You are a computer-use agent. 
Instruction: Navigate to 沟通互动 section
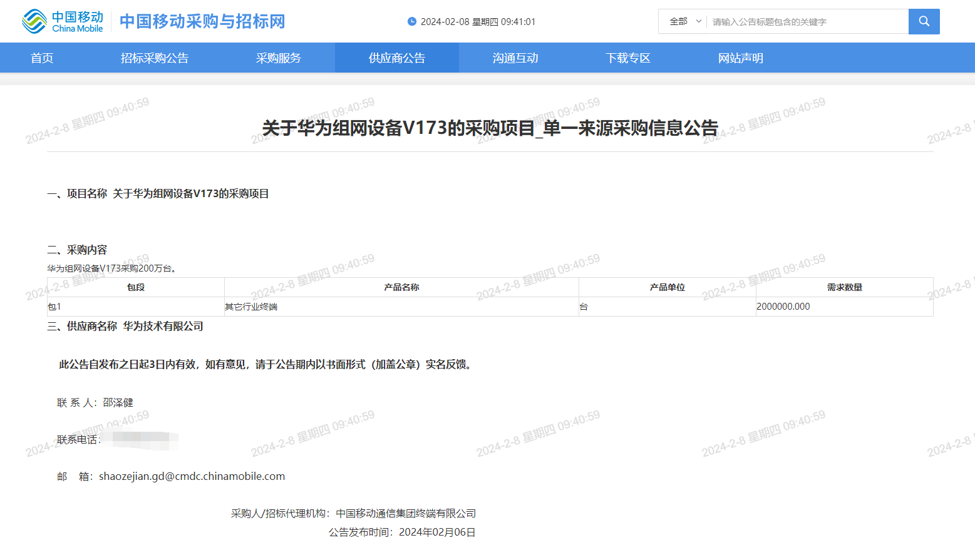tap(515, 58)
